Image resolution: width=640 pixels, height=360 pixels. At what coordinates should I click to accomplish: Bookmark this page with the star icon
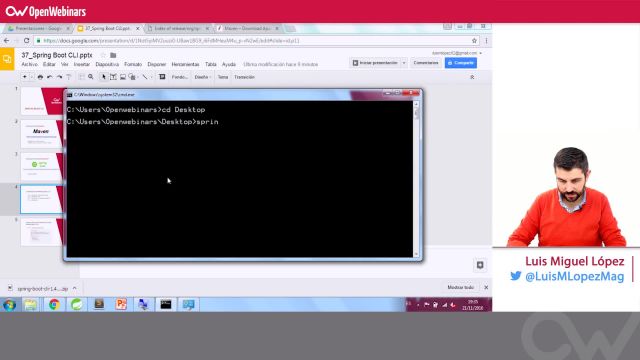tap(474, 41)
